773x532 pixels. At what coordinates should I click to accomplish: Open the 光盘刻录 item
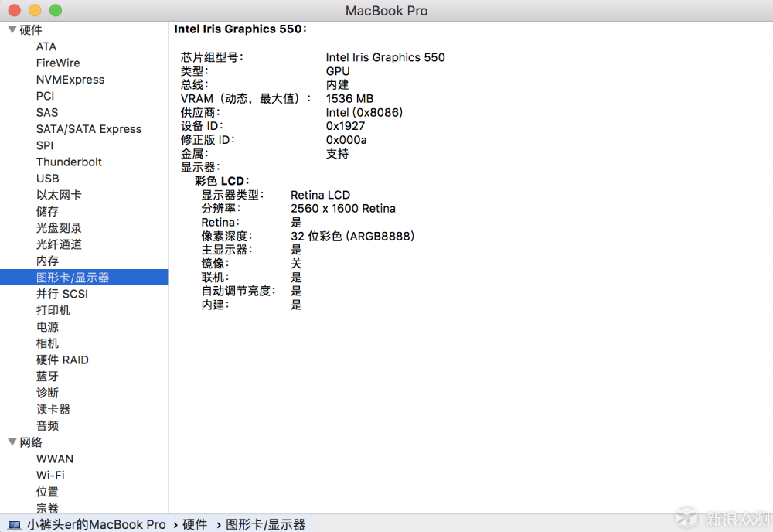coord(59,228)
